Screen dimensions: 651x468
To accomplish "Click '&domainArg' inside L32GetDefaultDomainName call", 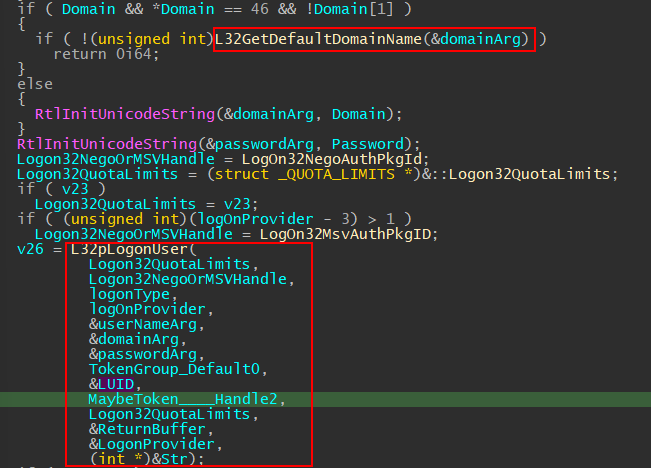I will 476,39.
